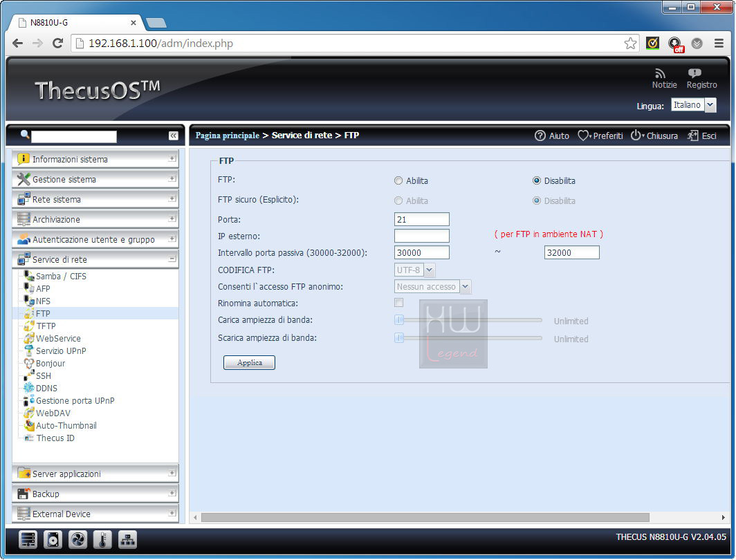Select FTP sicuro Abilita radio button

(398, 200)
